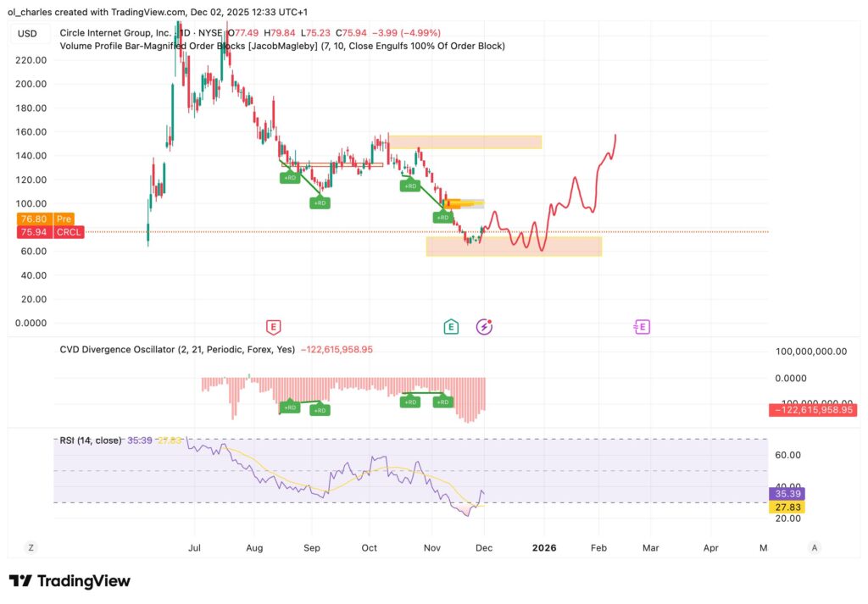Click the Dec label on the time axis
This screenshot has width=868, height=604.
[x=484, y=548]
